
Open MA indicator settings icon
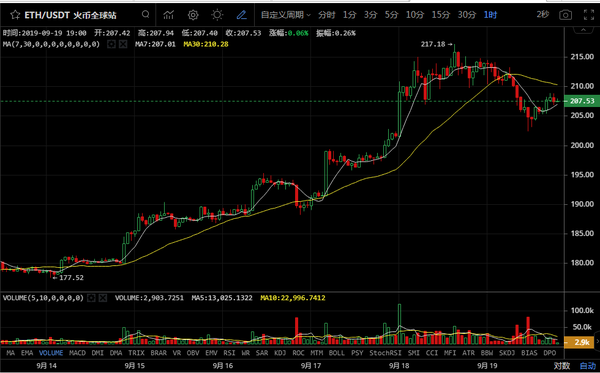111,44
